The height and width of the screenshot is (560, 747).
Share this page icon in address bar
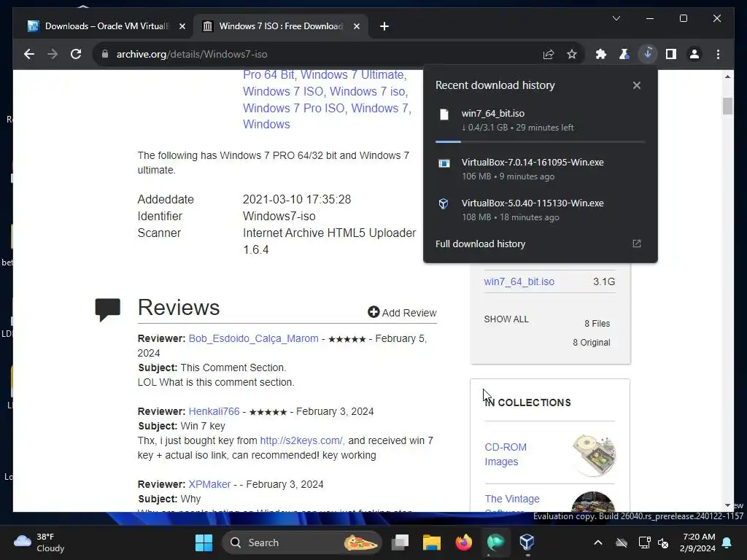(x=549, y=54)
